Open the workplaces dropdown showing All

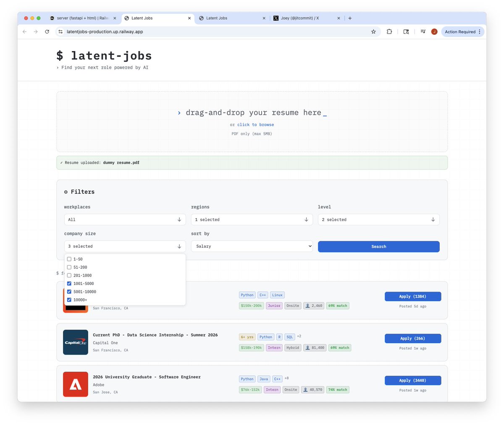(125, 219)
